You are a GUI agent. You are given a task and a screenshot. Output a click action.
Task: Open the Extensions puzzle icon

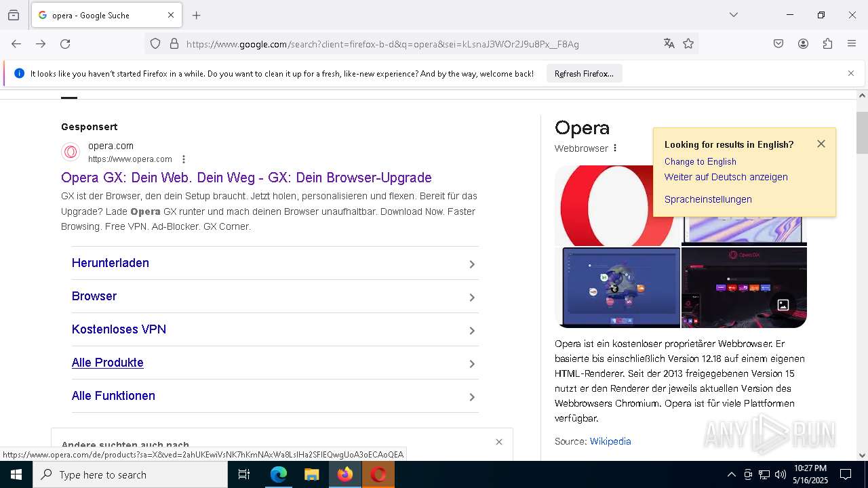coord(827,44)
